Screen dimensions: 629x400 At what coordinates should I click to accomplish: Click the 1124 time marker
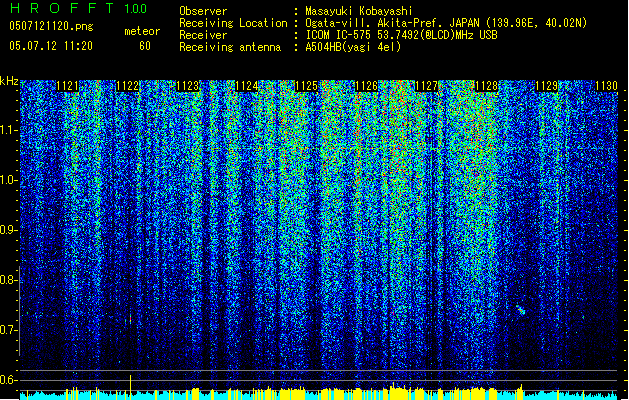246,86
